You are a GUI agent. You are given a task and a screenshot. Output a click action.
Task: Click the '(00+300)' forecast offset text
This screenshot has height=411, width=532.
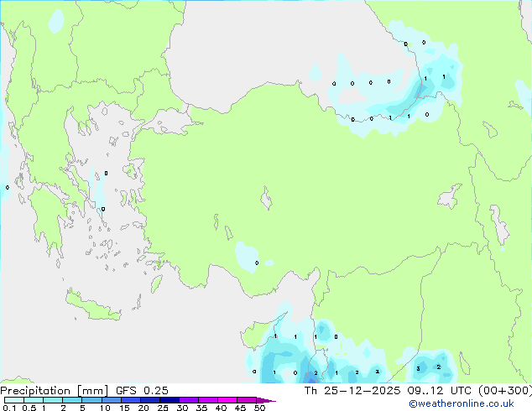click(505, 391)
